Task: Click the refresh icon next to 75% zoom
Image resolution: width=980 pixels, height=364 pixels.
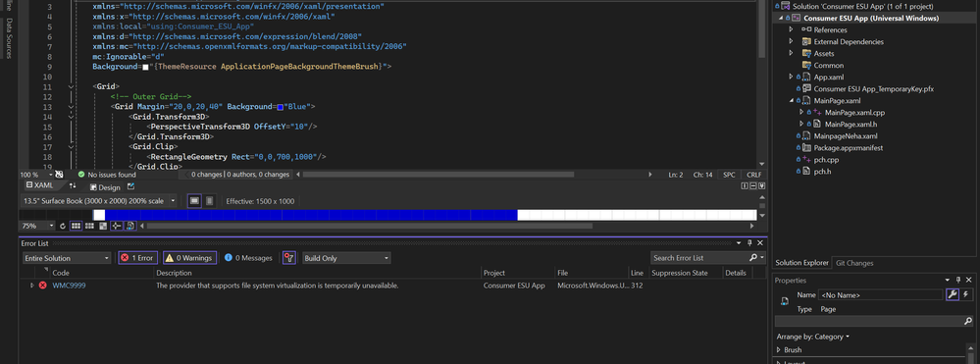Action: 63,226
